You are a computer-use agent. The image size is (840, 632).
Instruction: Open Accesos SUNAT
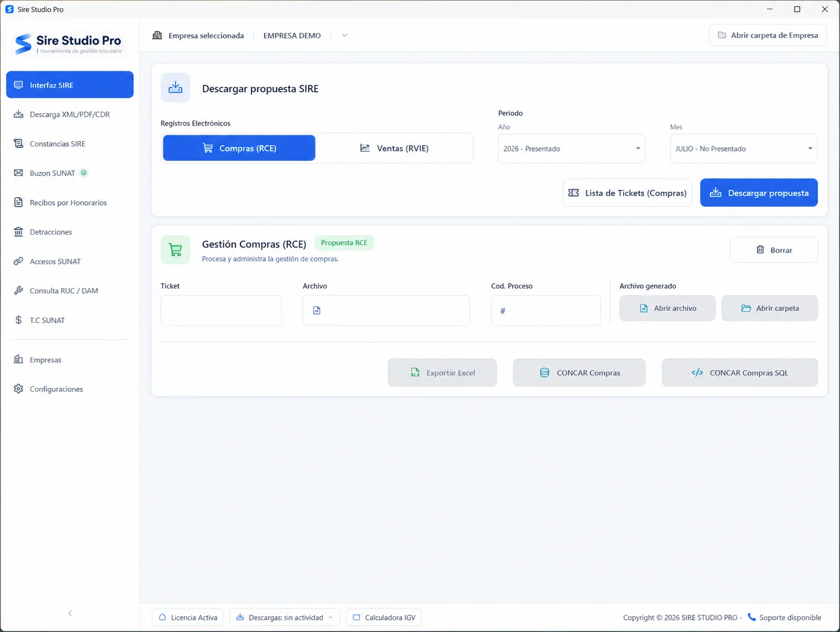(70, 261)
